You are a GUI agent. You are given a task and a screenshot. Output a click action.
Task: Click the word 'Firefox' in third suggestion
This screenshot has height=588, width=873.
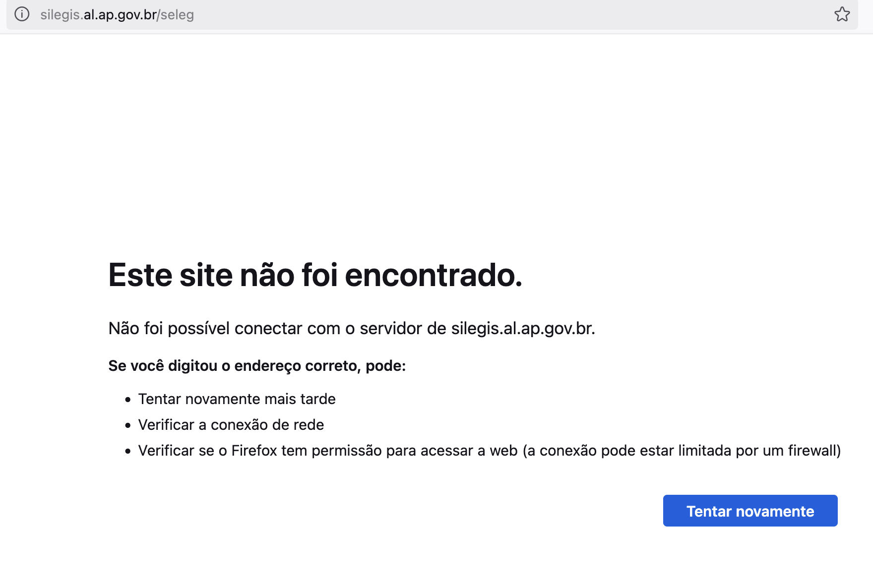254,451
